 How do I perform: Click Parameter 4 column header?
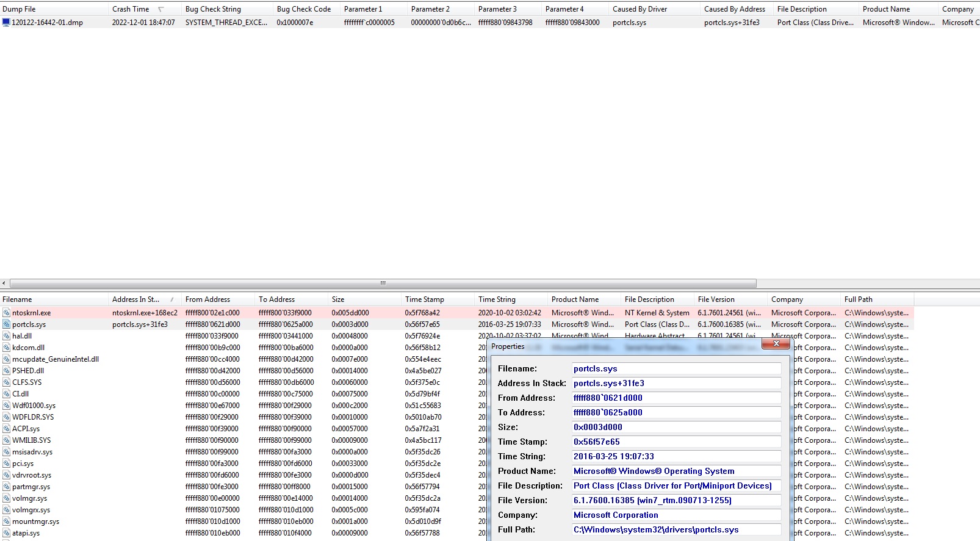point(575,9)
